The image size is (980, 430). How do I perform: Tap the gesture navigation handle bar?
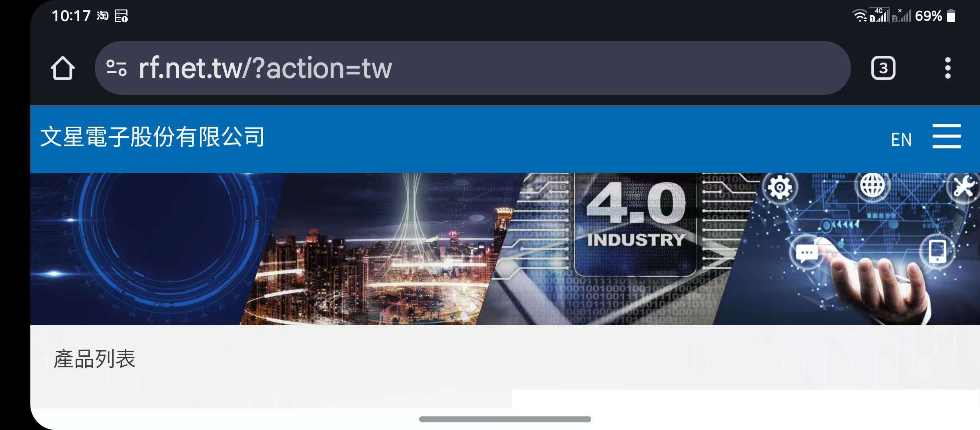point(505,419)
